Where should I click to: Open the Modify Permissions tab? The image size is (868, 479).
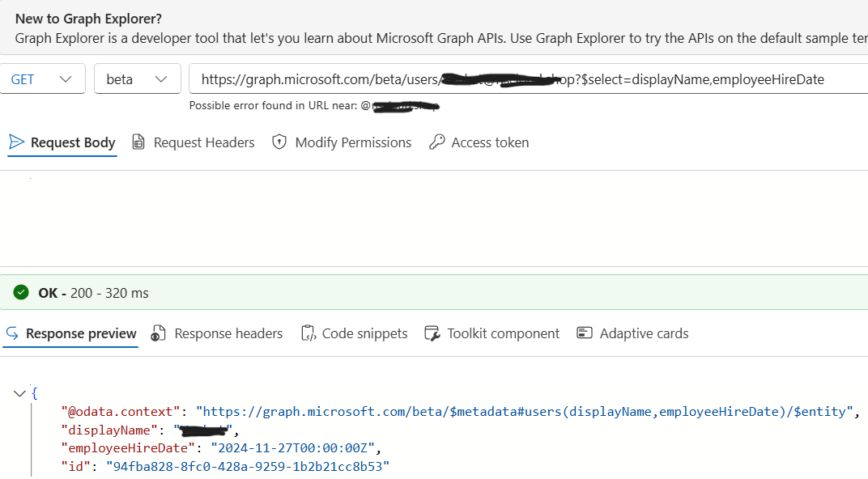[342, 142]
